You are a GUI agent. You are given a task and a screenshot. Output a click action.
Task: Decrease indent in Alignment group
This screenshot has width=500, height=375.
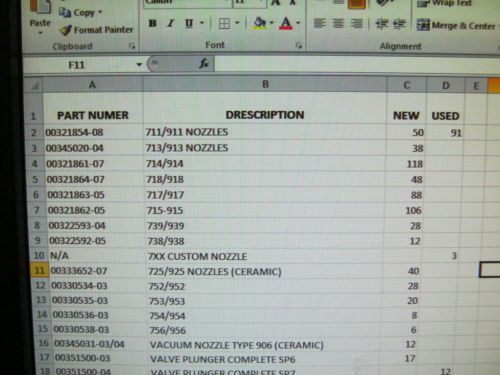[382, 24]
